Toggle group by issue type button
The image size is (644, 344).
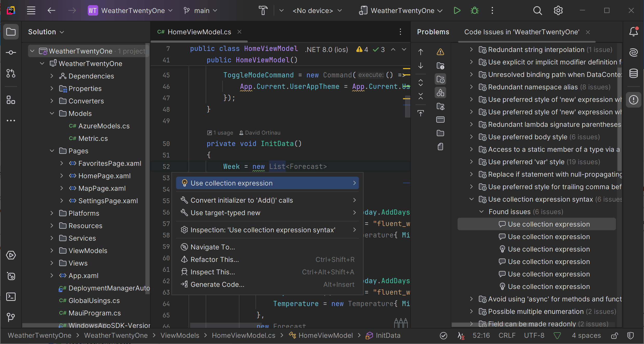(440, 79)
